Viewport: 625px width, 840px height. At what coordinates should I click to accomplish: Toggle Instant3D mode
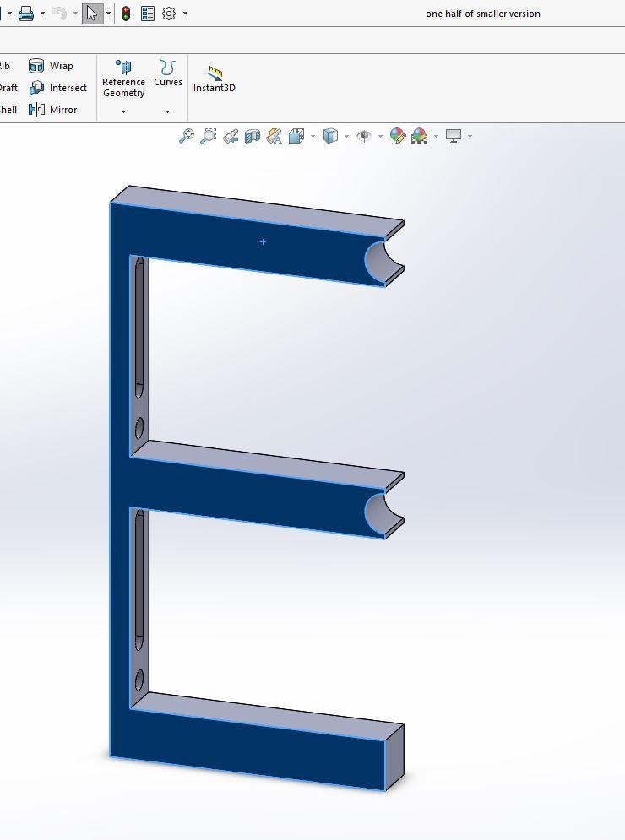[x=215, y=79]
